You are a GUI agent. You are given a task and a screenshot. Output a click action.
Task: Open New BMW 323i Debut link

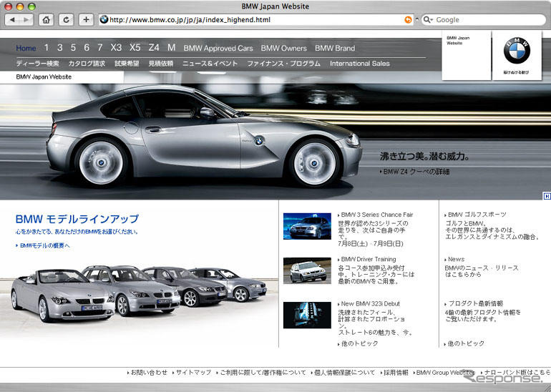coord(369,304)
